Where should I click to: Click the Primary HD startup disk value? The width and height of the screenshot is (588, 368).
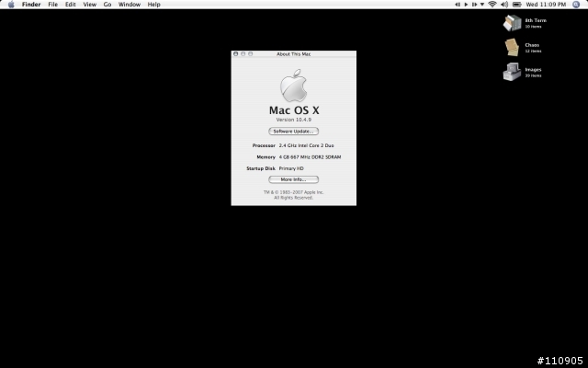click(x=291, y=168)
